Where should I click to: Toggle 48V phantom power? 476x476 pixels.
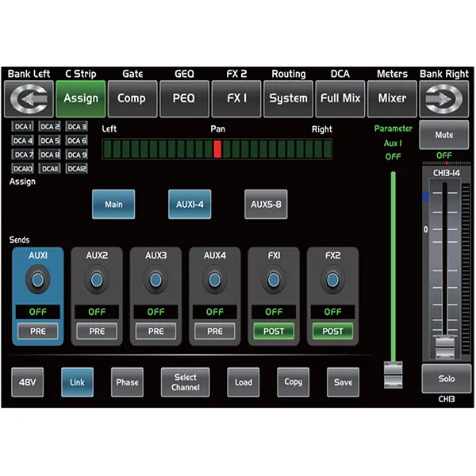[x=28, y=382]
